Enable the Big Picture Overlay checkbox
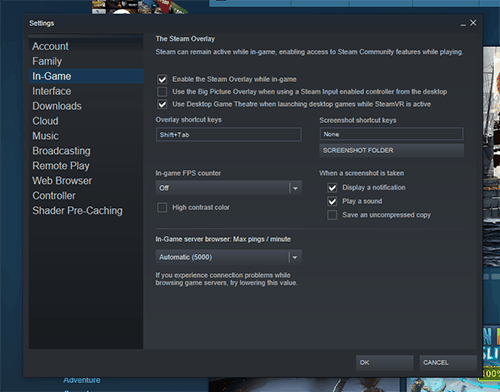The width and height of the screenshot is (500, 392). [x=162, y=92]
